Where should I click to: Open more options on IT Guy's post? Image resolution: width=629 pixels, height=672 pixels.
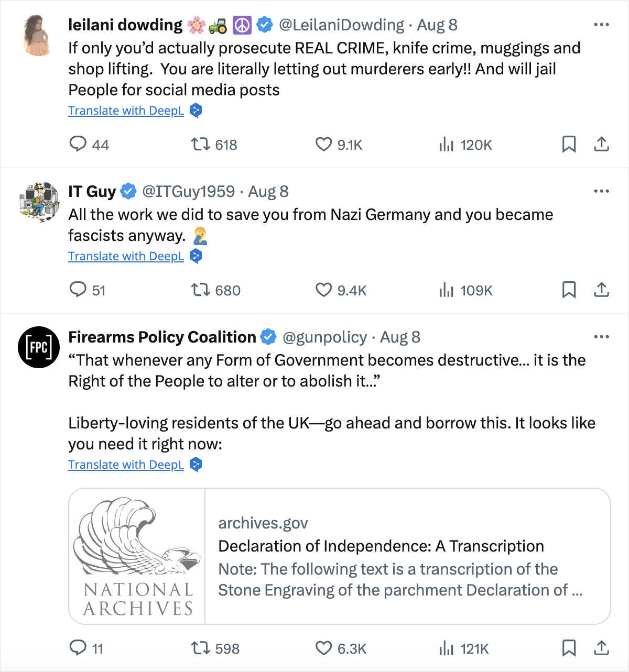[x=601, y=191]
